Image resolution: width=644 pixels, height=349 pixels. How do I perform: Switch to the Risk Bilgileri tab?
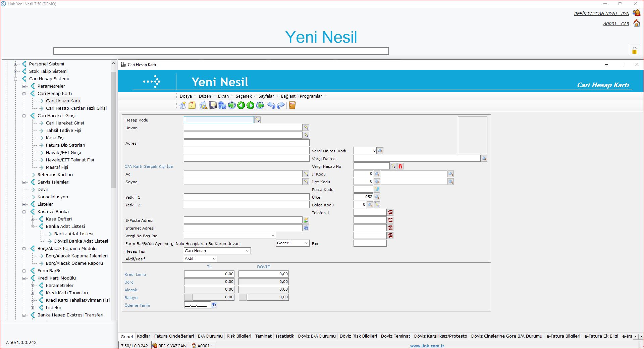click(238, 336)
